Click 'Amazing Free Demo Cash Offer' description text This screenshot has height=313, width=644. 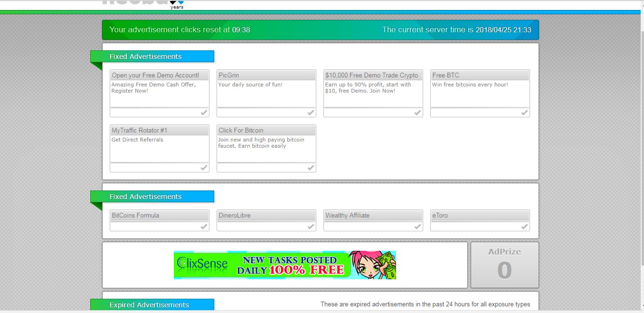click(x=153, y=87)
